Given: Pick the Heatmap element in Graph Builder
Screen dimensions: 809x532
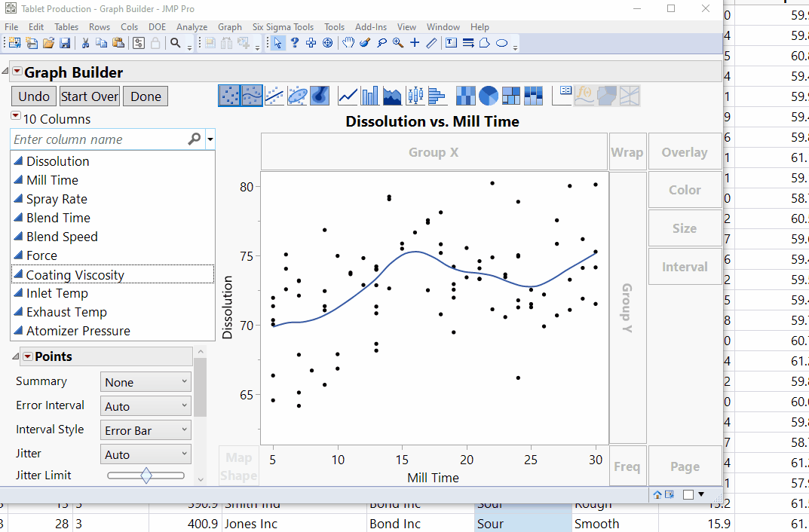Looking at the screenshot, I should [466, 96].
